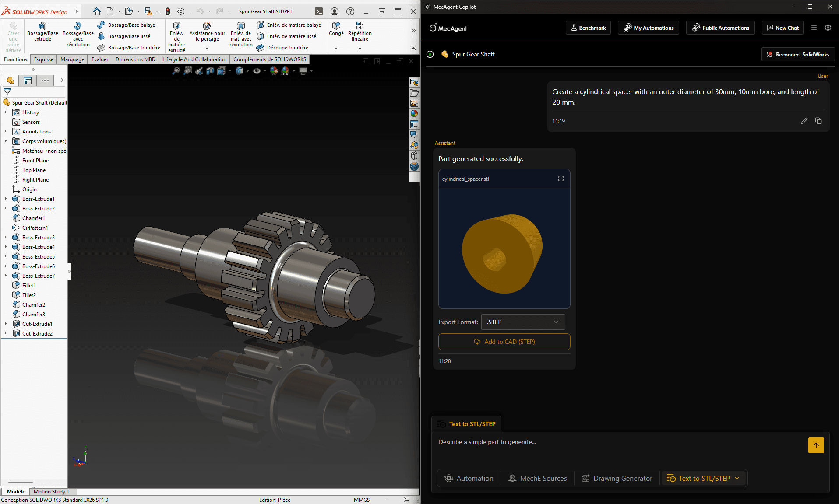
Task: Expand the Boss-Extrude1 feature node
Action: (x=6, y=199)
